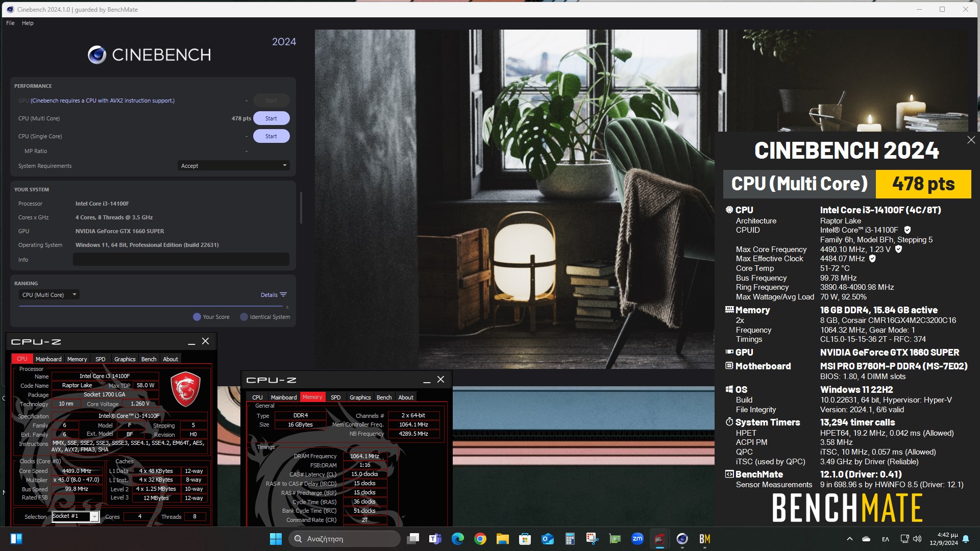The image size is (980, 551).
Task: Click the Max Core Frequency shield icon
Action: point(898,249)
